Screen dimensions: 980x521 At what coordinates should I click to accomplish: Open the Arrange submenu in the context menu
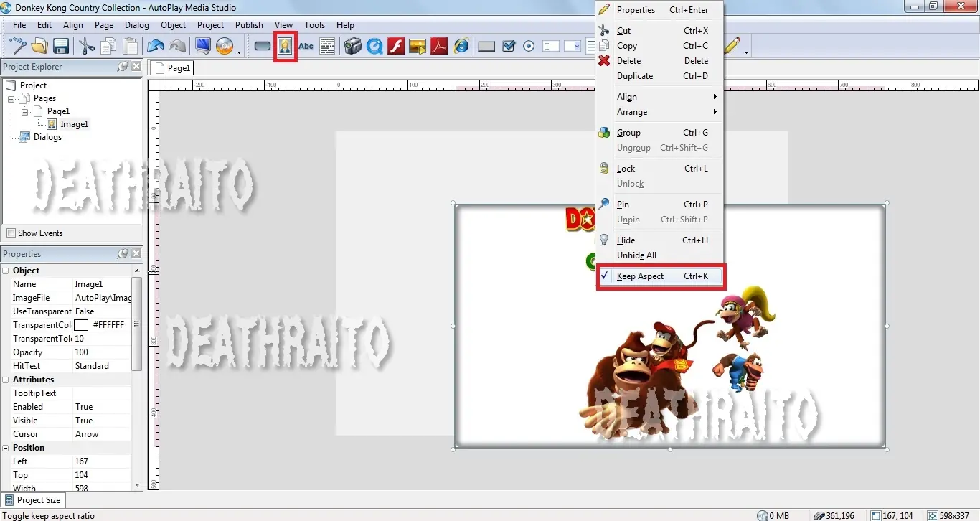tap(660, 112)
